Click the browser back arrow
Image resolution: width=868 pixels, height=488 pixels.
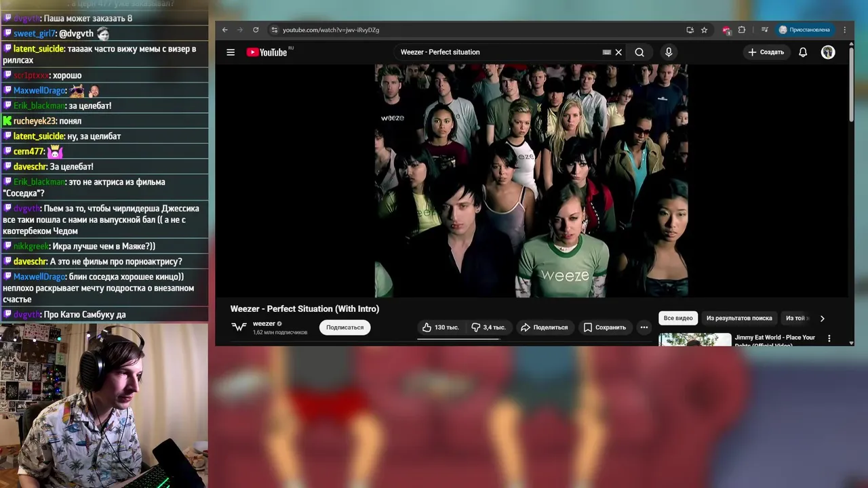225,30
